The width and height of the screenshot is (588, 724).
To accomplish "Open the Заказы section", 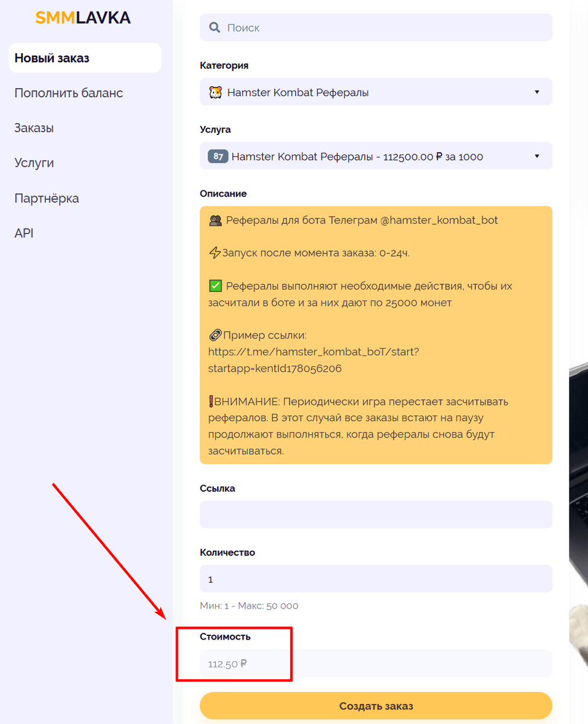I will (x=34, y=128).
